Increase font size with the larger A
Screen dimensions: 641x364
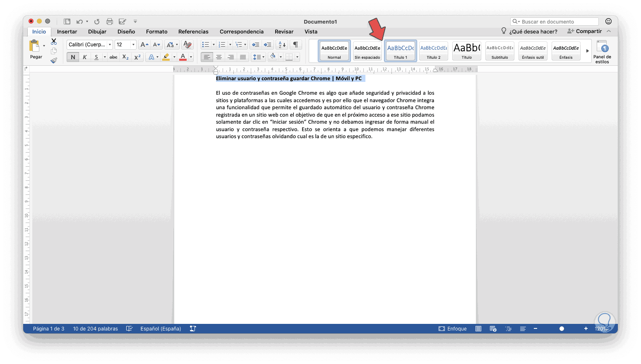click(144, 45)
